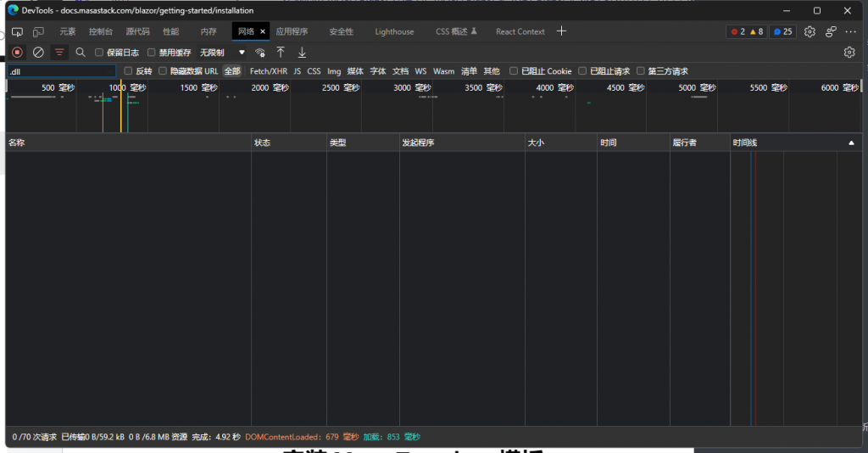The width and height of the screenshot is (868, 453).
Task: Activate the inspect element picker icon
Action: [17, 32]
